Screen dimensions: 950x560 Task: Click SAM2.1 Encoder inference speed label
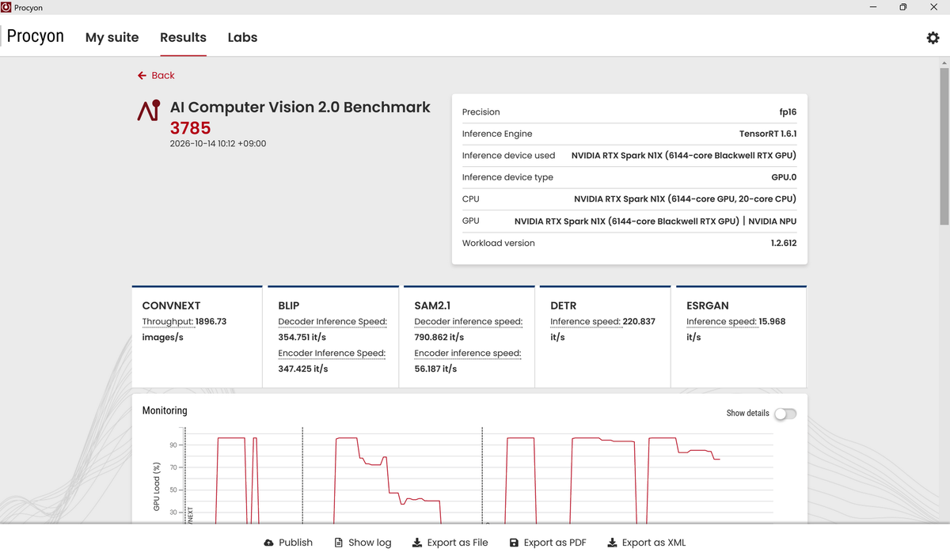click(x=468, y=354)
